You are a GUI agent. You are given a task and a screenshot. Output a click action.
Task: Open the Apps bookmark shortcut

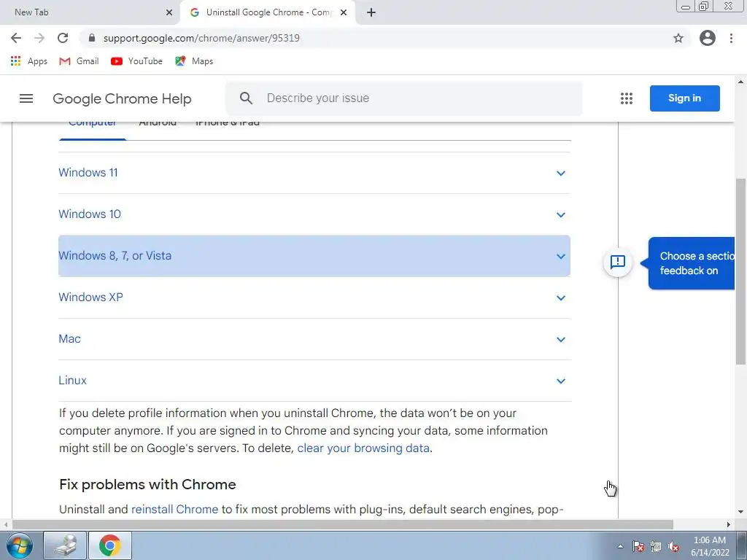pos(28,61)
